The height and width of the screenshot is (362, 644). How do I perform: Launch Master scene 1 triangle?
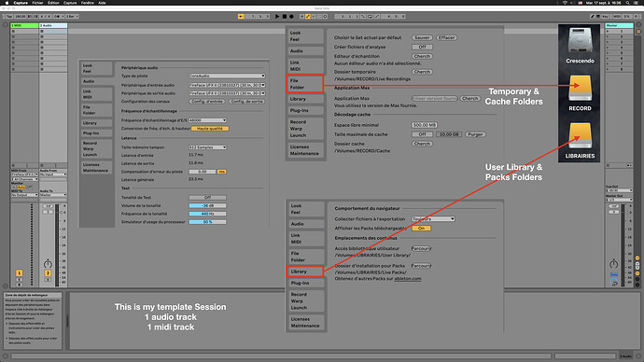coord(608,31)
